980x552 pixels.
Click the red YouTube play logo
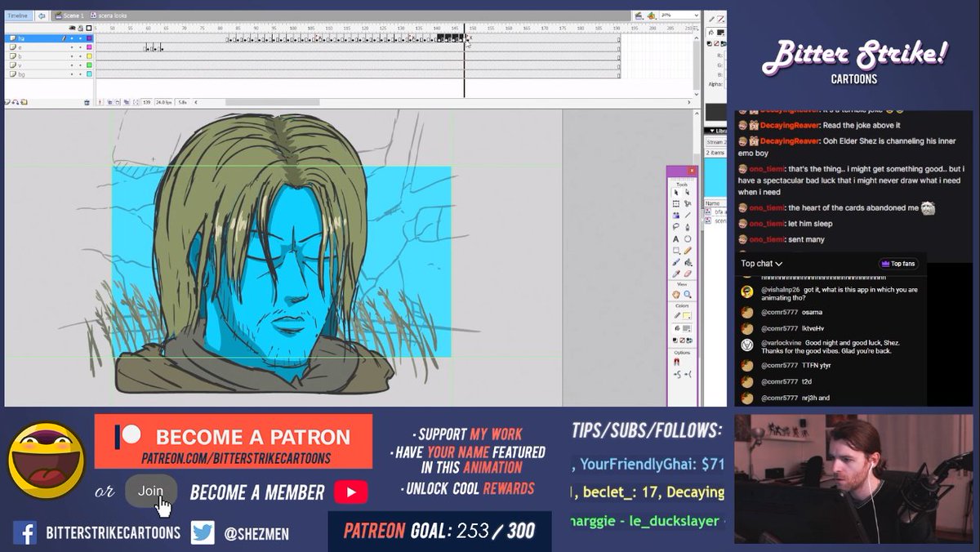[350, 492]
